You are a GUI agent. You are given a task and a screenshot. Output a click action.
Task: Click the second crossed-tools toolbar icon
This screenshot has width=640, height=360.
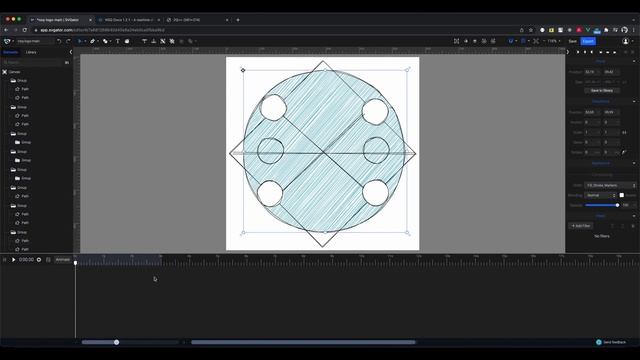tap(172, 41)
